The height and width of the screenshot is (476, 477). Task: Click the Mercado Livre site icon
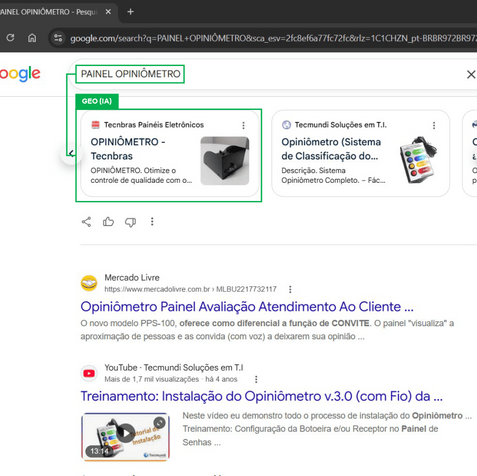(x=89, y=283)
